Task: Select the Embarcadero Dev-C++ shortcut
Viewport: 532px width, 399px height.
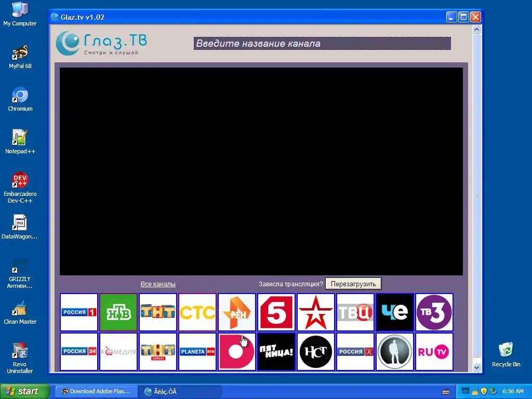Action: (20, 188)
